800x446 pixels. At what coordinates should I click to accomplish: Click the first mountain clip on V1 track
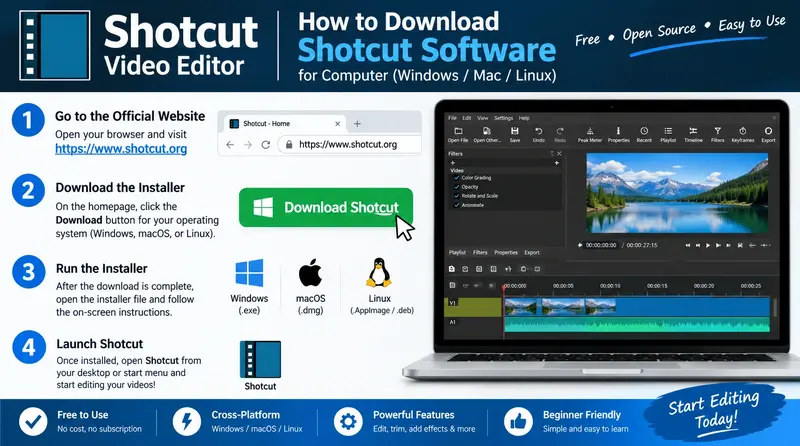pos(520,307)
